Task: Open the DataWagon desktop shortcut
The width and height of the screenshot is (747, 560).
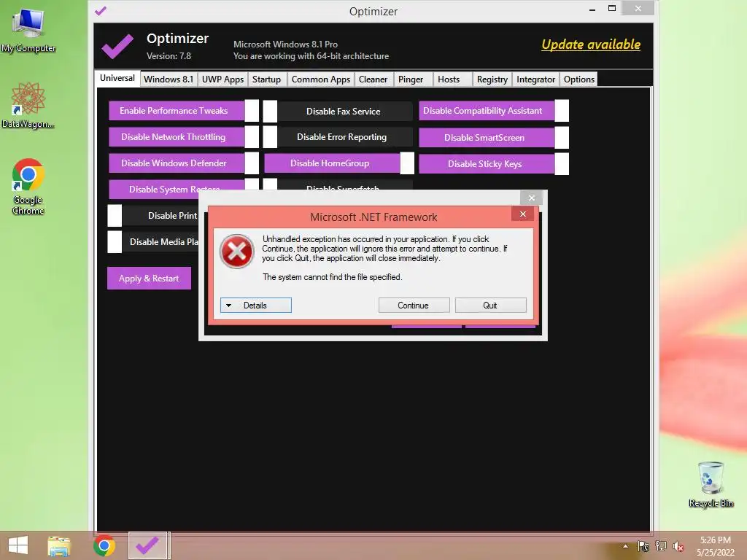Action: tap(28, 105)
